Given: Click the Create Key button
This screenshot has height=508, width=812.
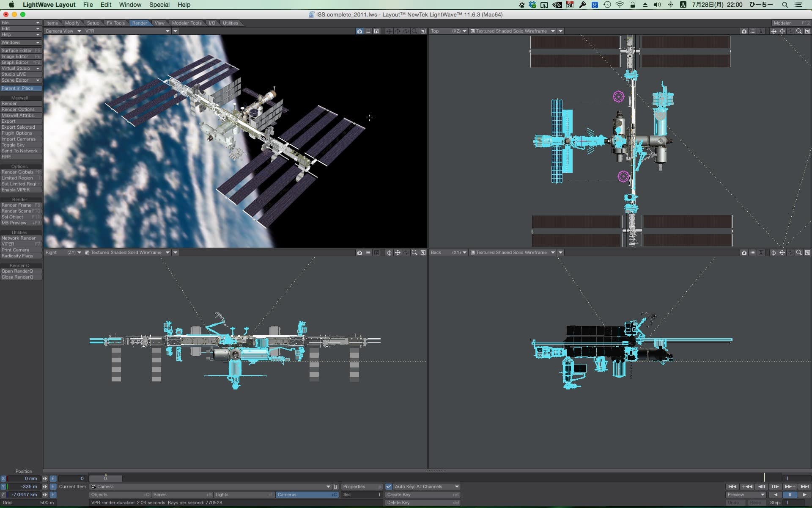Looking at the screenshot, I should coord(422,494).
